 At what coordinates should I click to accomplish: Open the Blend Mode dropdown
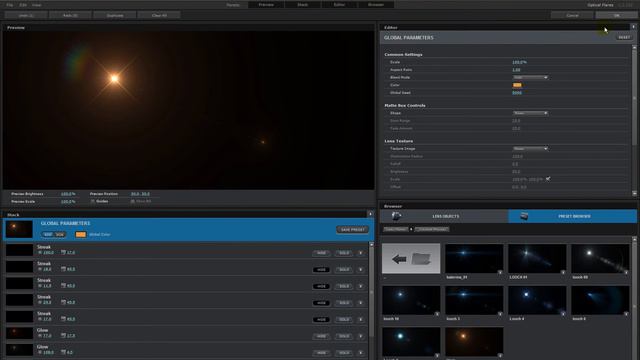[530, 77]
